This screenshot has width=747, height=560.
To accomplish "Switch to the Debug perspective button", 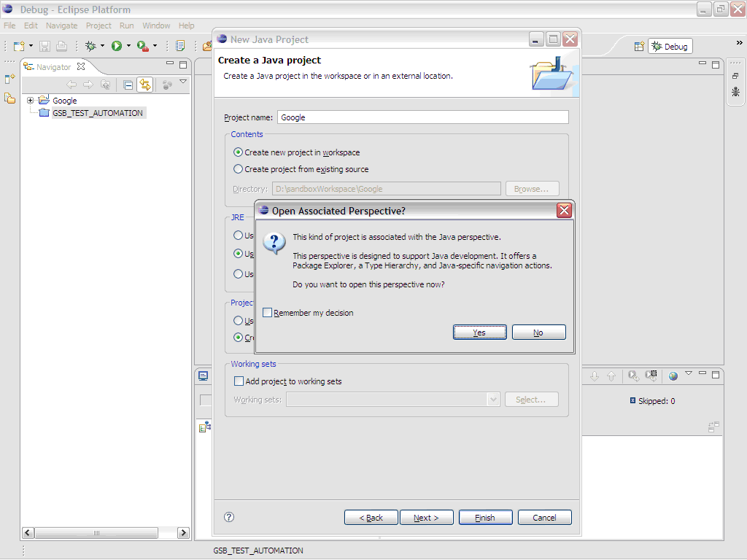I will [x=670, y=46].
